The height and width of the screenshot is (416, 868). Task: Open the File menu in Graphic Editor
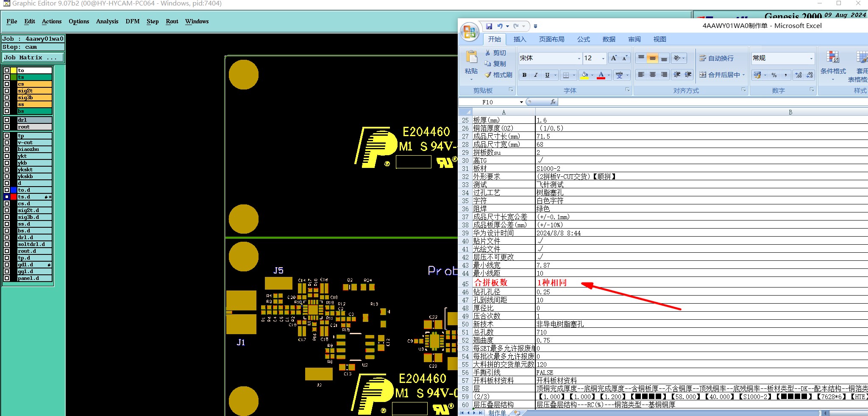12,21
